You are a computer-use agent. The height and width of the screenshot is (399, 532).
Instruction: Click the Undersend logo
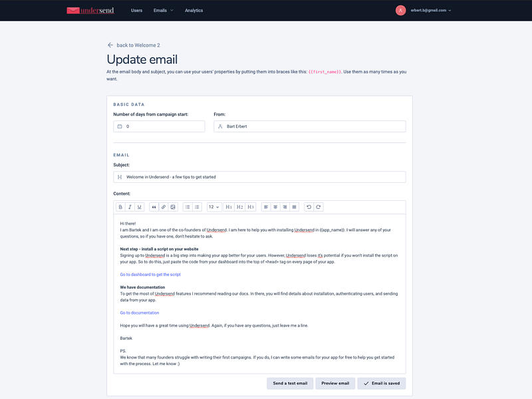pyautogui.click(x=90, y=11)
